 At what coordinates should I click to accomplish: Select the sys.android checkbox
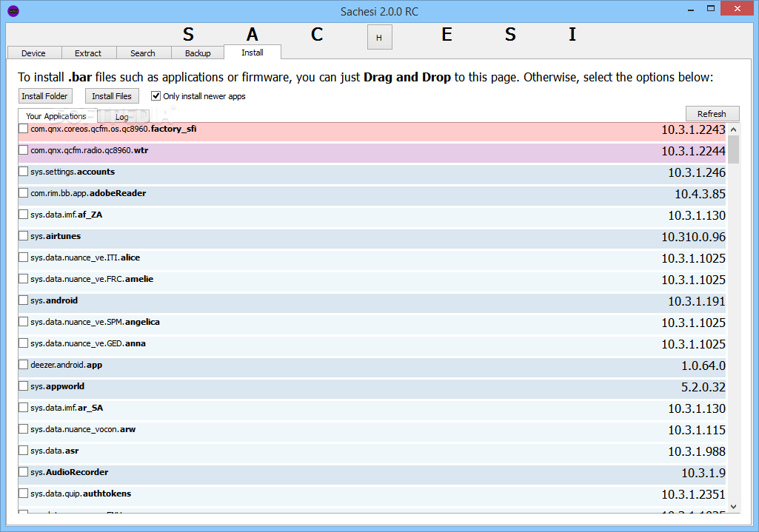[23, 300]
